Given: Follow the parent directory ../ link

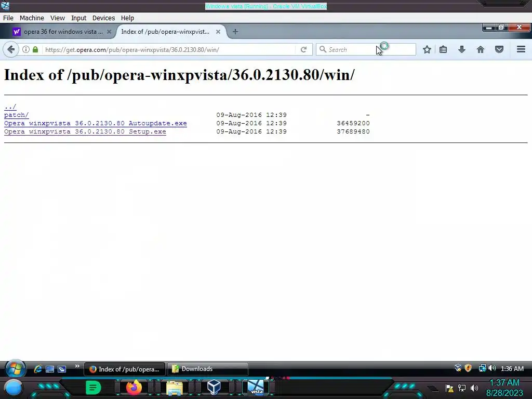Looking at the screenshot, I should point(10,107).
